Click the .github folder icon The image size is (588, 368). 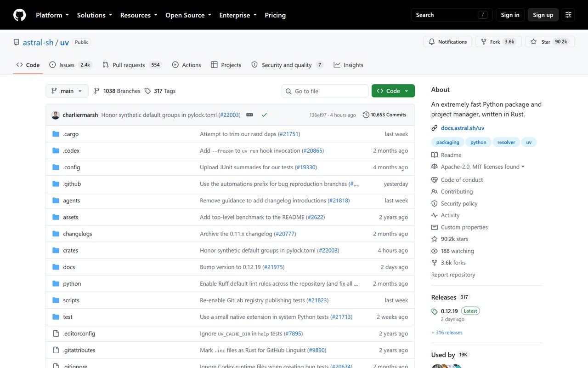coord(56,184)
